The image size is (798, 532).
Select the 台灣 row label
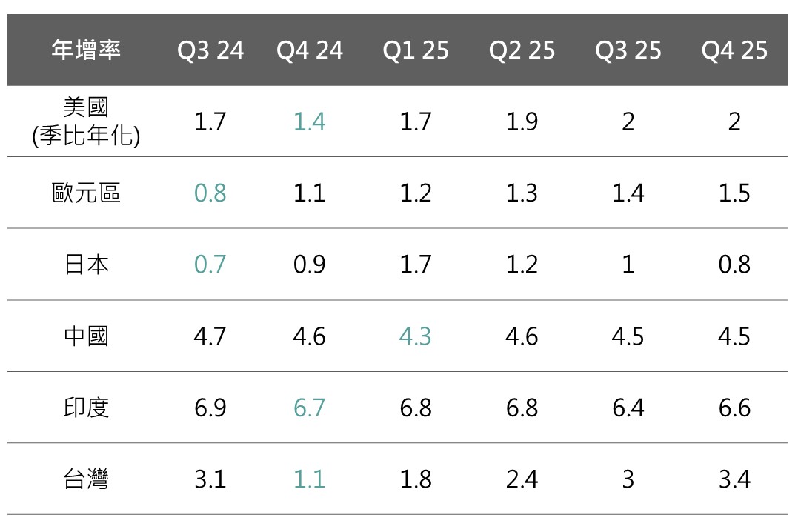pos(86,479)
